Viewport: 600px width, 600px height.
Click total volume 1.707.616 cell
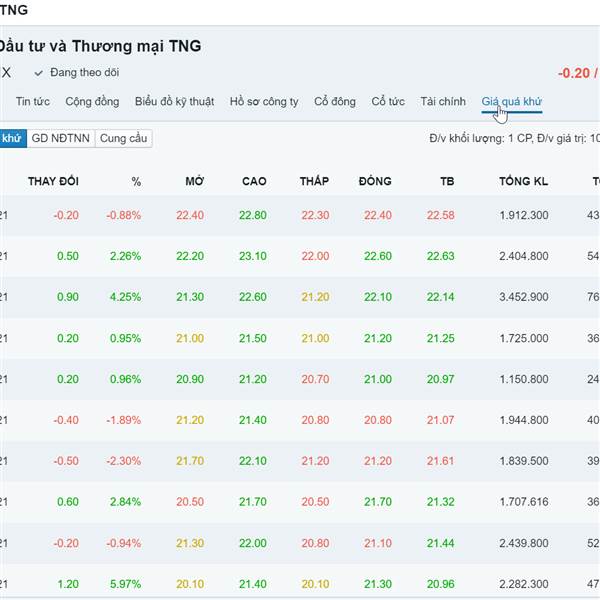(524, 502)
